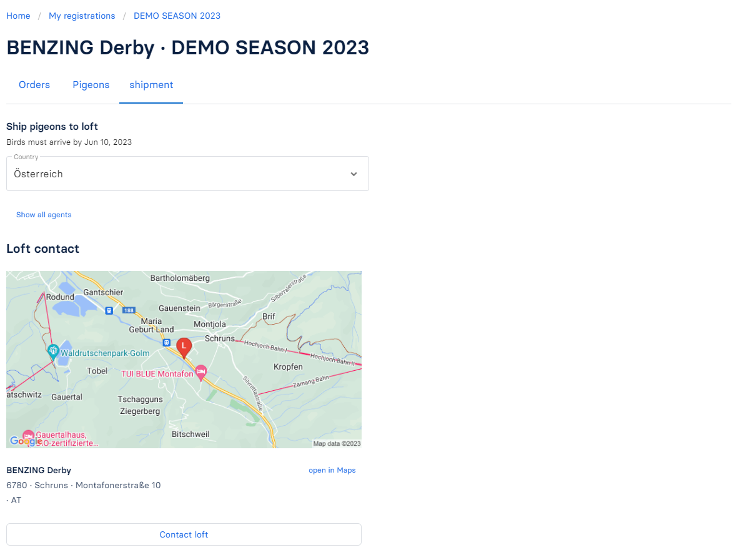The image size is (732, 560).
Task: Click the Gauertalhaus hotel pin on map
Action: pos(28,436)
